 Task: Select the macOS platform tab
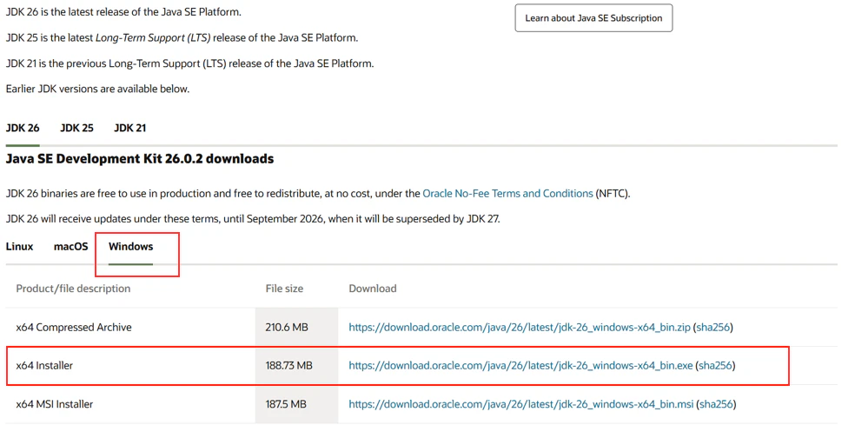(x=71, y=247)
